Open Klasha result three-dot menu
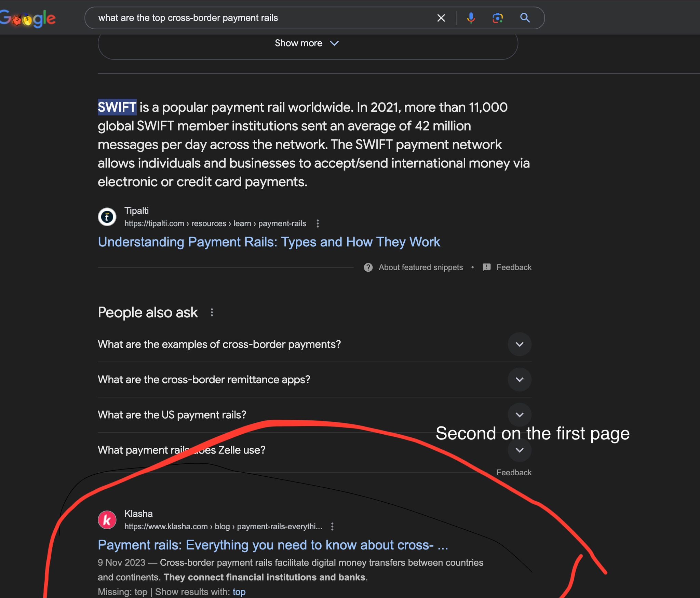700x598 pixels. pos(332,527)
